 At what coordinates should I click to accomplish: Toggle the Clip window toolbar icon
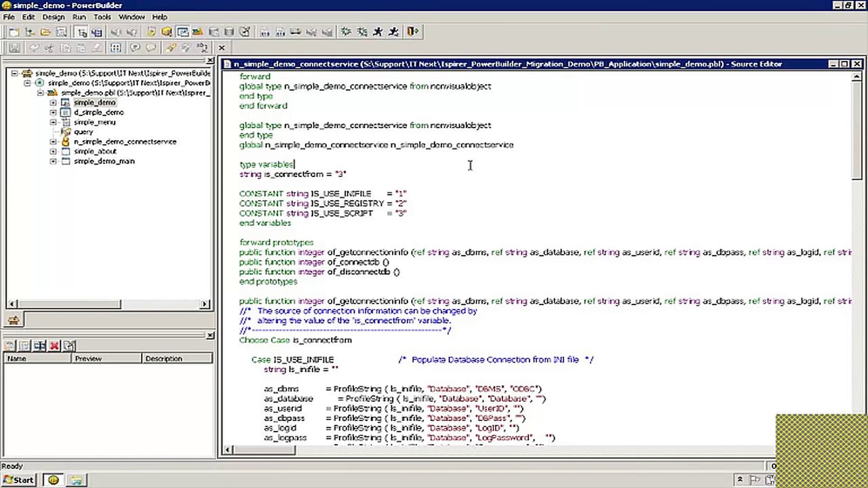(182, 32)
